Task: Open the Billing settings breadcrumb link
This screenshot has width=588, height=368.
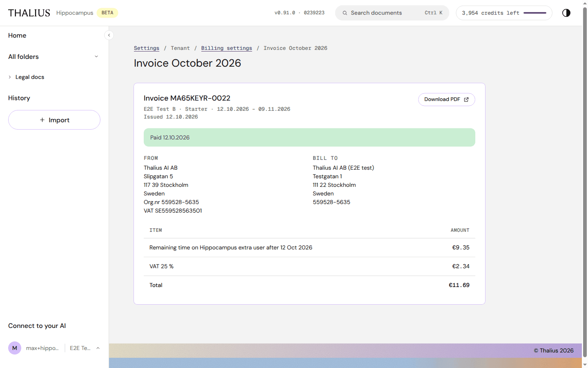Action: pos(227,48)
